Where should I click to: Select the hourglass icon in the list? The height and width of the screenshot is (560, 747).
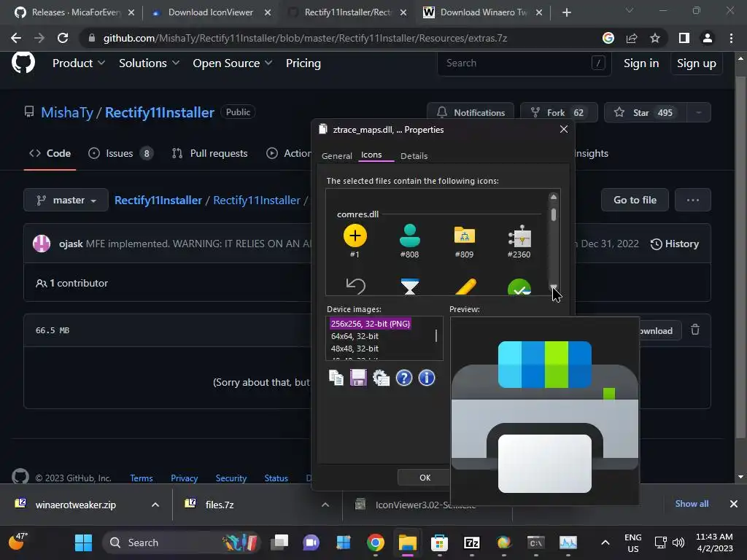coord(410,286)
